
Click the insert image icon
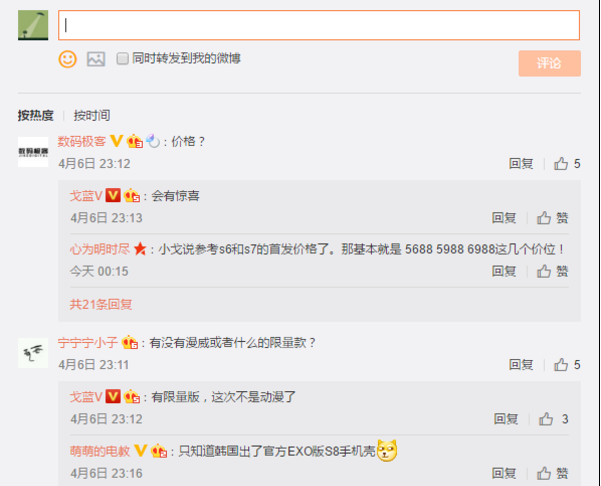tap(96, 59)
